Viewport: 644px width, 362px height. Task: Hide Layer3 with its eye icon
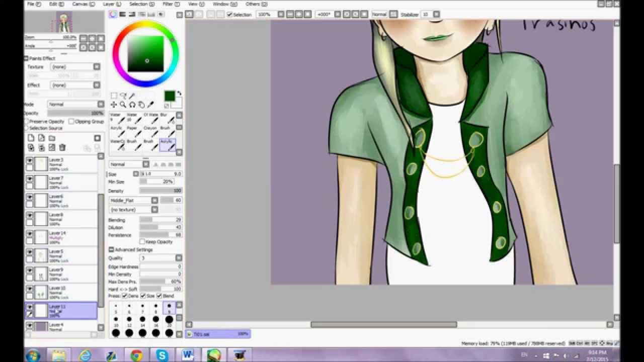[x=30, y=161]
